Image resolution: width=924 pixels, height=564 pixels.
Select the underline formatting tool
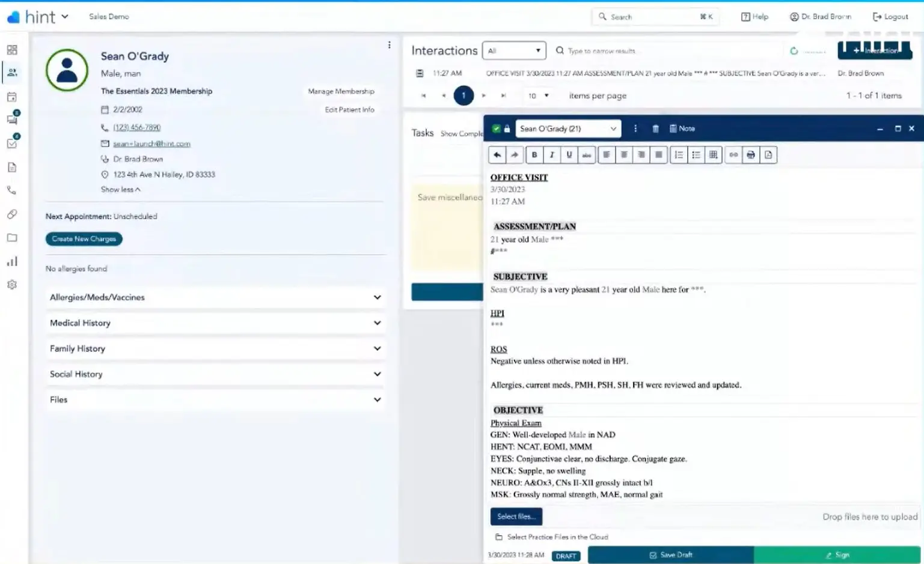[569, 154]
